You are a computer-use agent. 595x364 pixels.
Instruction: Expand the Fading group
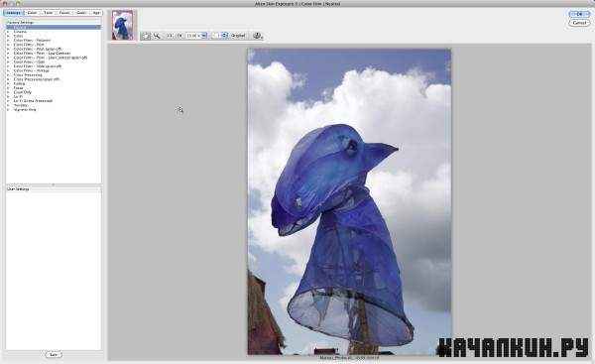tap(8, 83)
